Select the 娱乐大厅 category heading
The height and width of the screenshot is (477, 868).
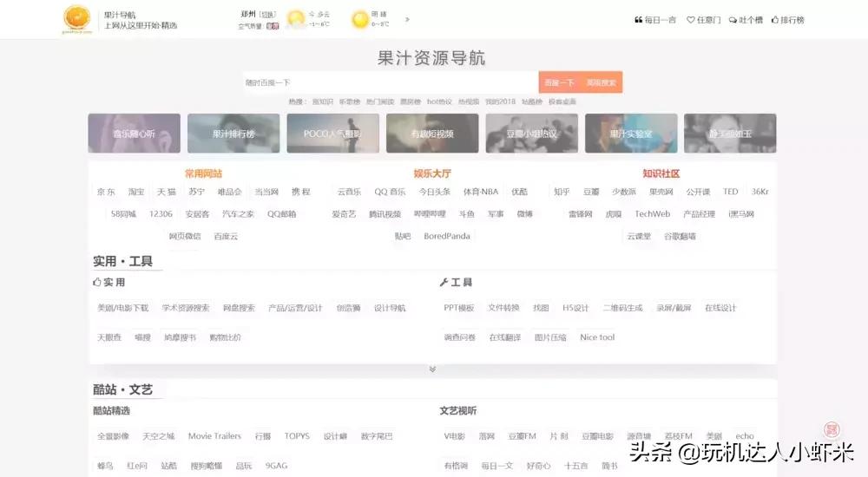[432, 173]
